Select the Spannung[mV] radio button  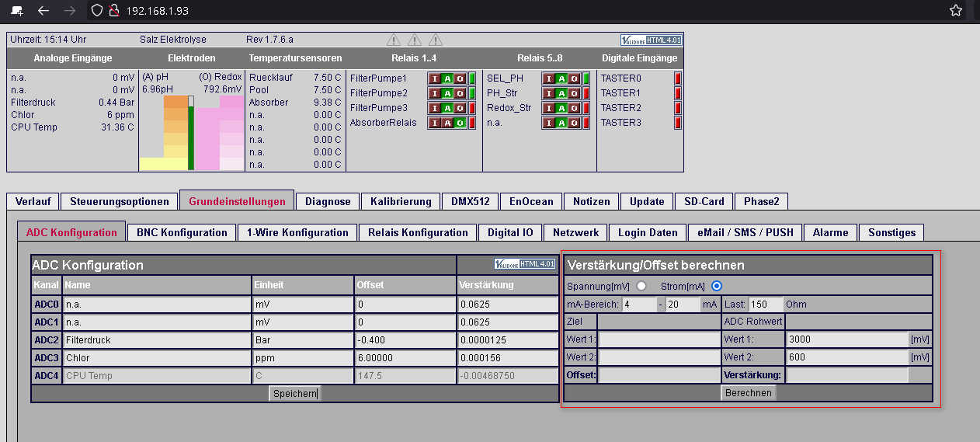pyautogui.click(x=641, y=285)
